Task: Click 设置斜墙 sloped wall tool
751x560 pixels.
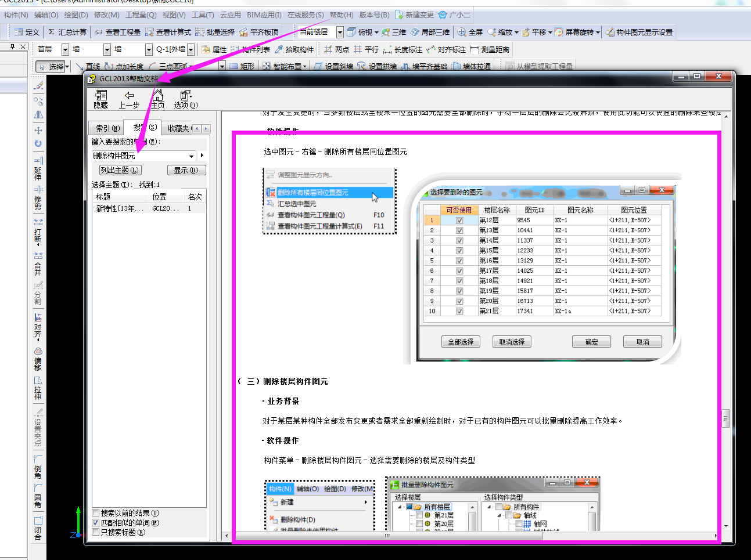Action: click(x=333, y=66)
